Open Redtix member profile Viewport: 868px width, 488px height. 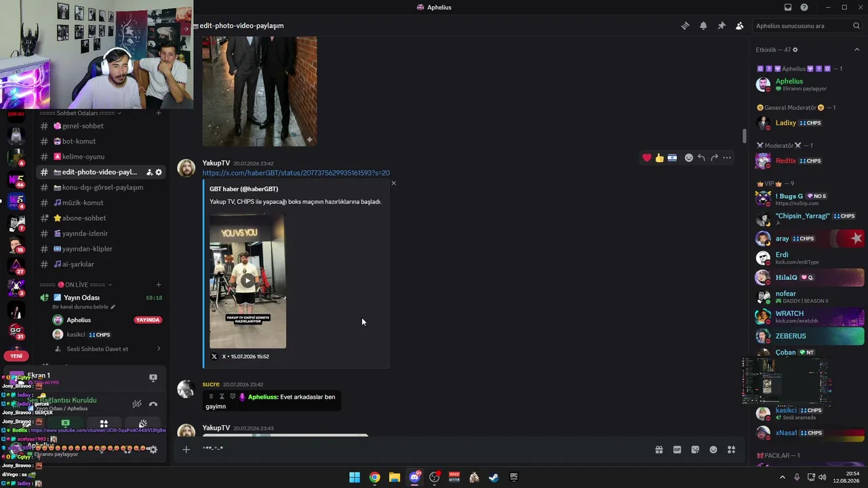[810, 161]
